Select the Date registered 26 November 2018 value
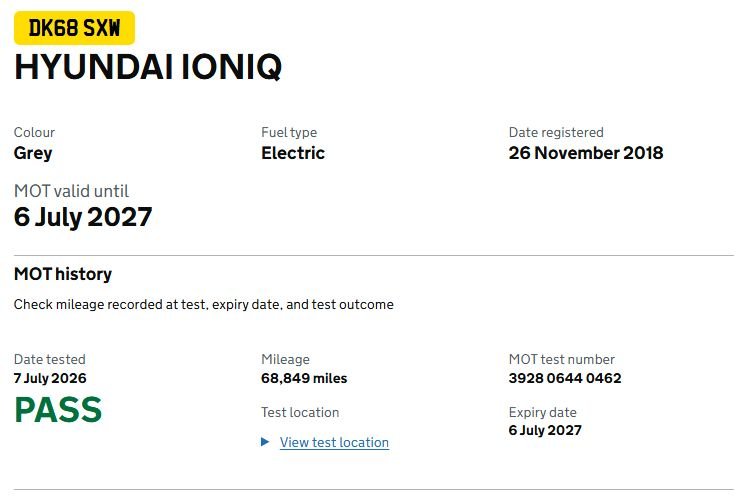749x504 pixels. point(586,153)
